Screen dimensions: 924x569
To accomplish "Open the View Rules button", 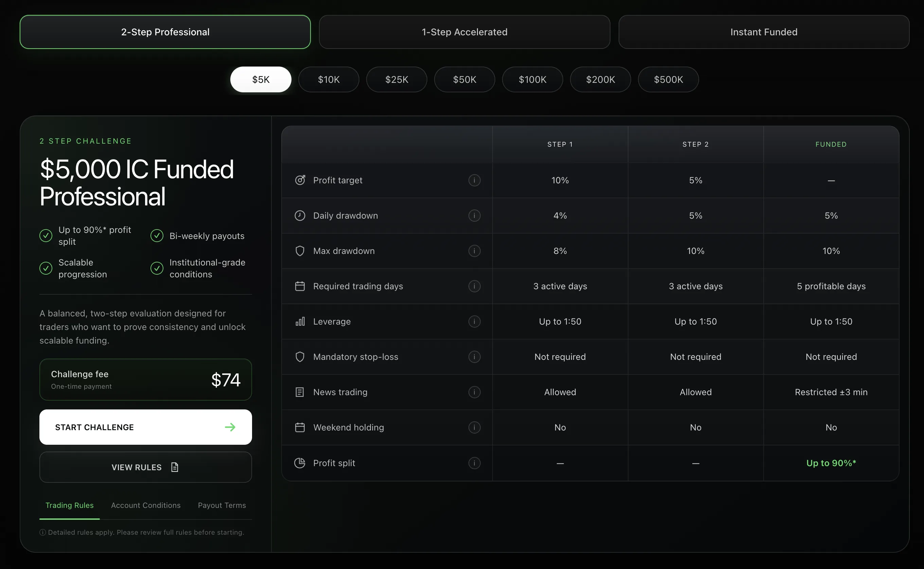I will point(146,467).
